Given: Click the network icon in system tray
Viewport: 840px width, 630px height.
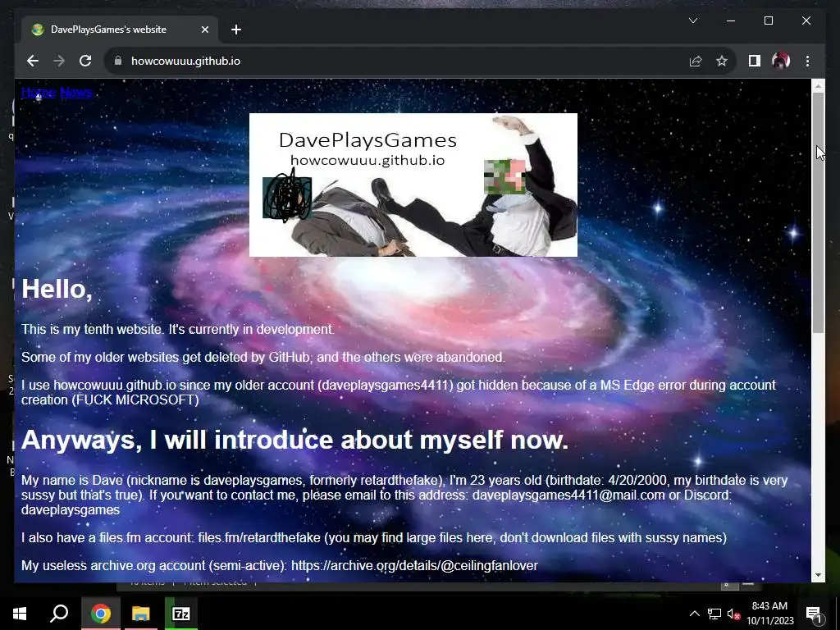Looking at the screenshot, I should pyautogui.click(x=714, y=614).
